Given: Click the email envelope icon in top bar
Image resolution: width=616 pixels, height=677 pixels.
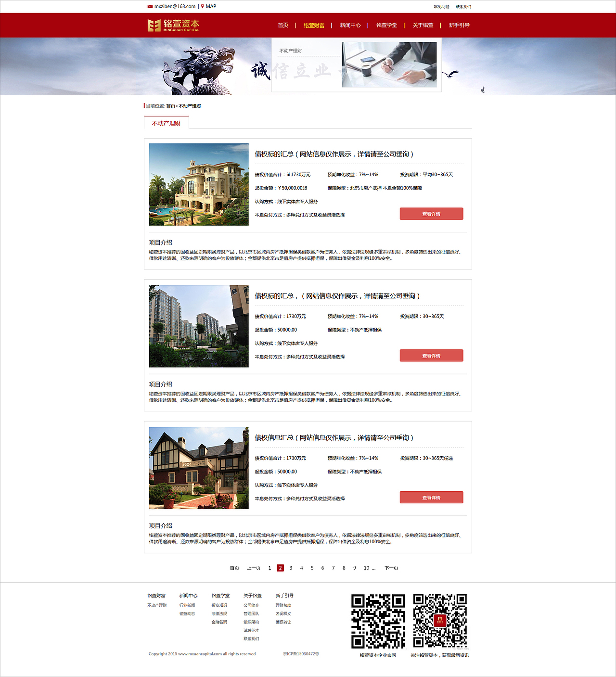Looking at the screenshot, I should (150, 6).
